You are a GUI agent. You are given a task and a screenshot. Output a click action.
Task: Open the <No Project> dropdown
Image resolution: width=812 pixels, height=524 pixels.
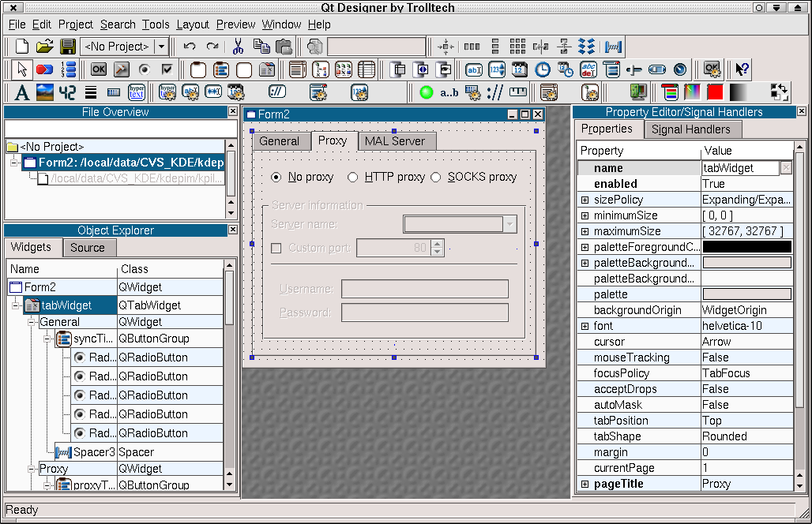[161, 47]
